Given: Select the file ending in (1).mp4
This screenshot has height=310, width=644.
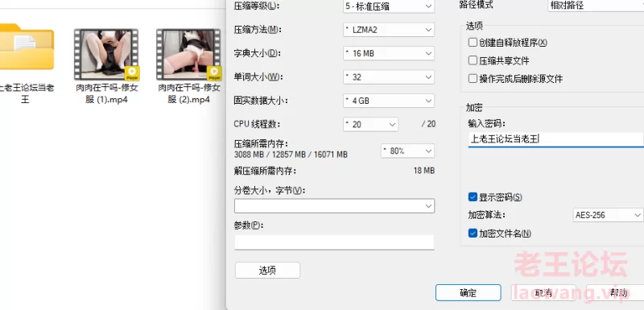Looking at the screenshot, I should (106, 55).
